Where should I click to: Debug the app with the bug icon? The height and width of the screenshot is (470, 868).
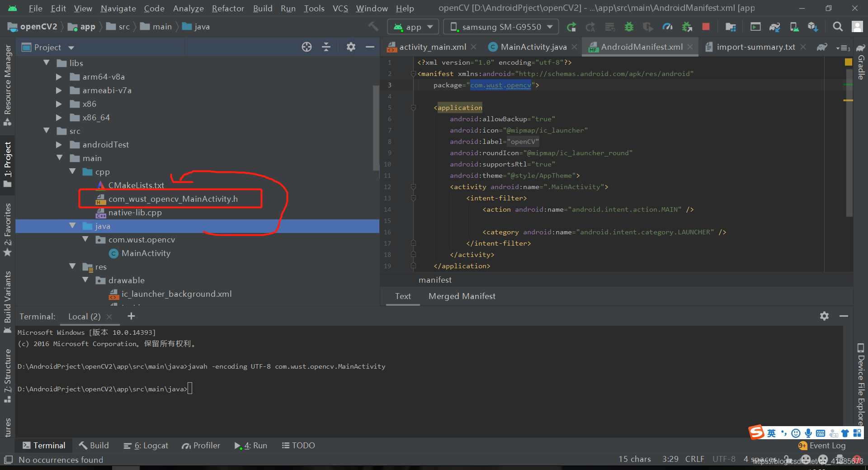tap(628, 26)
